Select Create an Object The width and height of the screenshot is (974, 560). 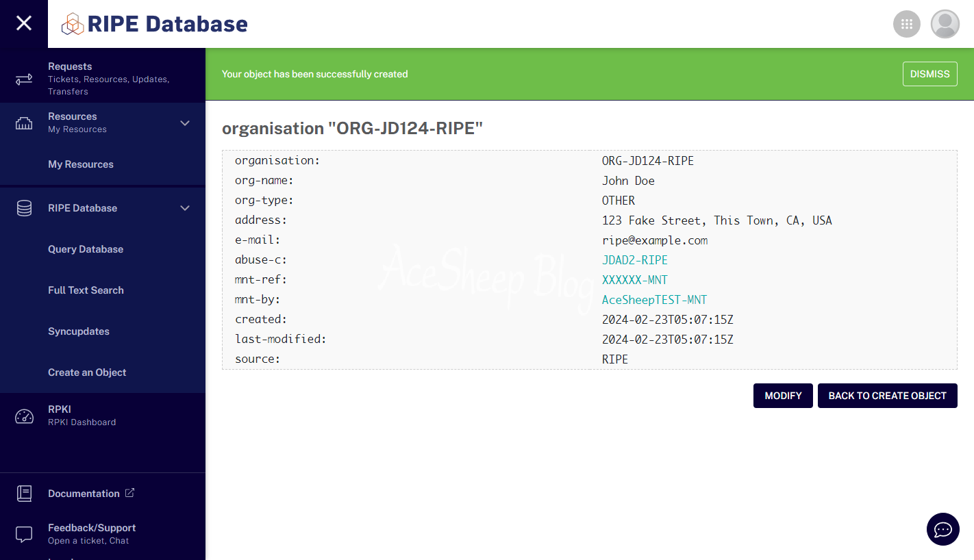point(87,372)
